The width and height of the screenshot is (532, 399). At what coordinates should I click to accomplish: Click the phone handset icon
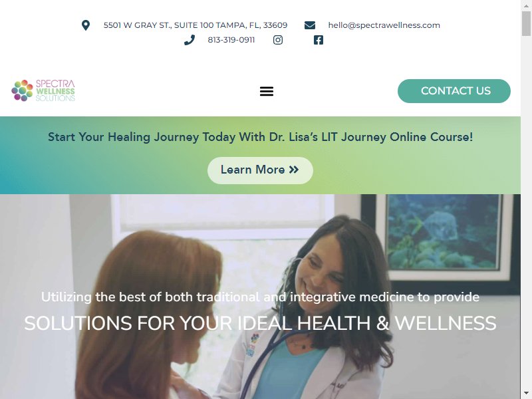click(190, 40)
